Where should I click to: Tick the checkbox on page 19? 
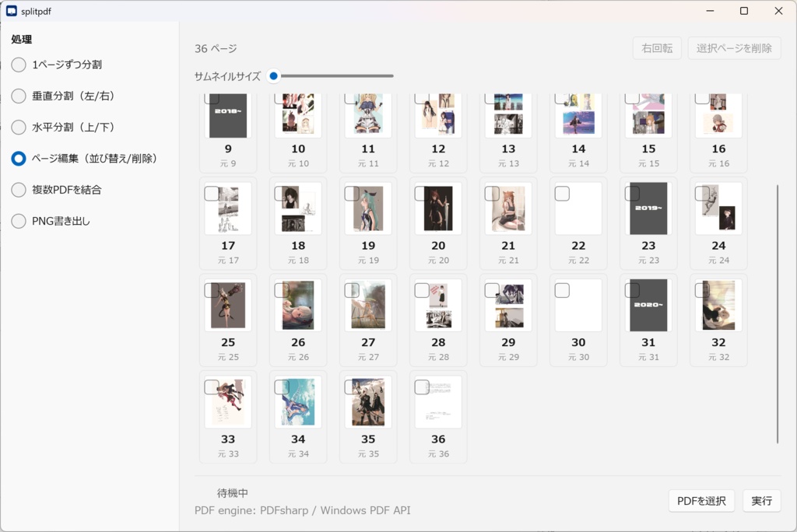tap(352, 194)
